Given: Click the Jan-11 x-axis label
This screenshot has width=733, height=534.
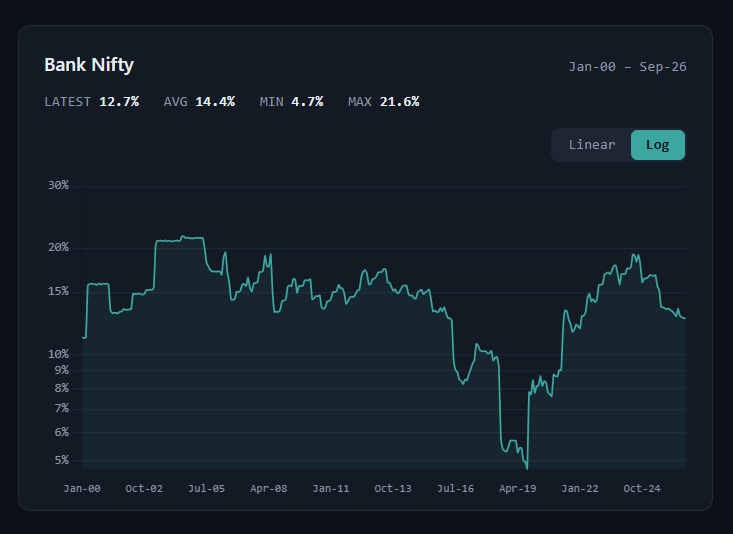Looking at the screenshot, I should (331, 489).
